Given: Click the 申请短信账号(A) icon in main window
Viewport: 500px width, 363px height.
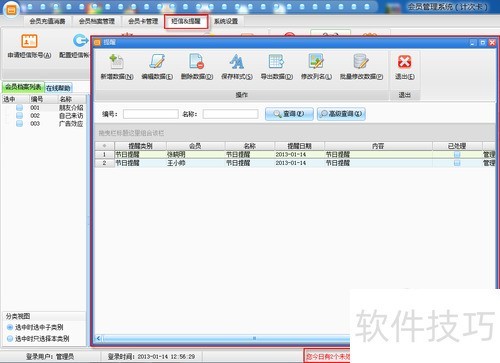Looking at the screenshot, I should [x=29, y=41].
